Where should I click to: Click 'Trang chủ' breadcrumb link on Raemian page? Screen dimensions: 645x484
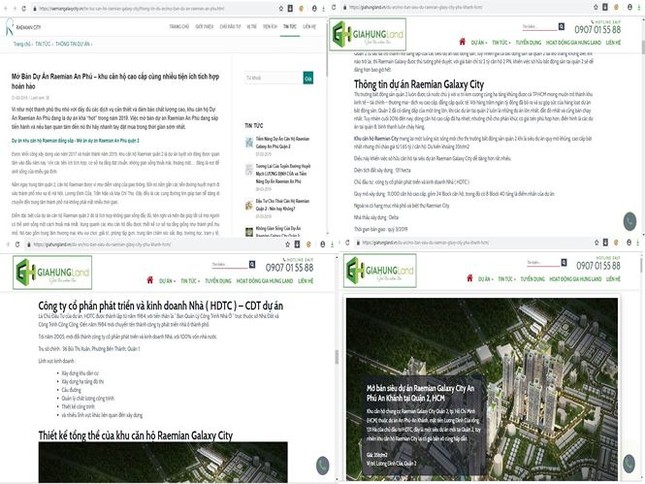(22, 44)
